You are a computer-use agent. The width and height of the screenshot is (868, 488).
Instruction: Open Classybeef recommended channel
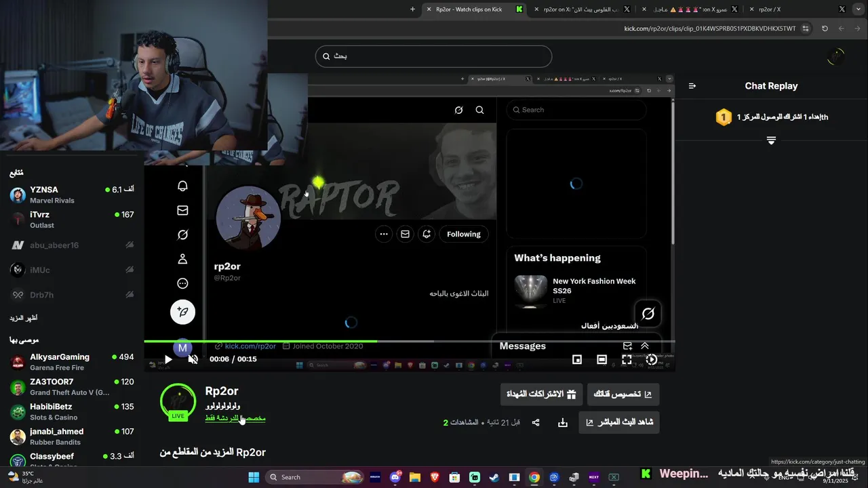point(72,460)
